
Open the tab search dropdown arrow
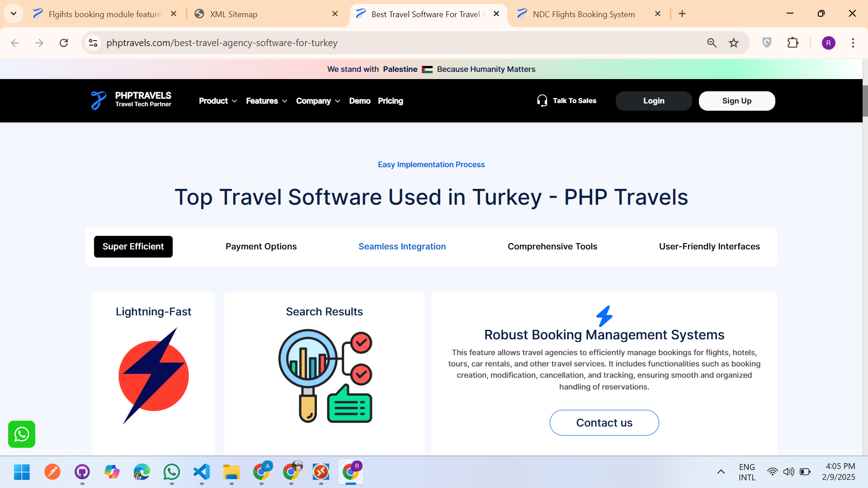pyautogui.click(x=14, y=14)
